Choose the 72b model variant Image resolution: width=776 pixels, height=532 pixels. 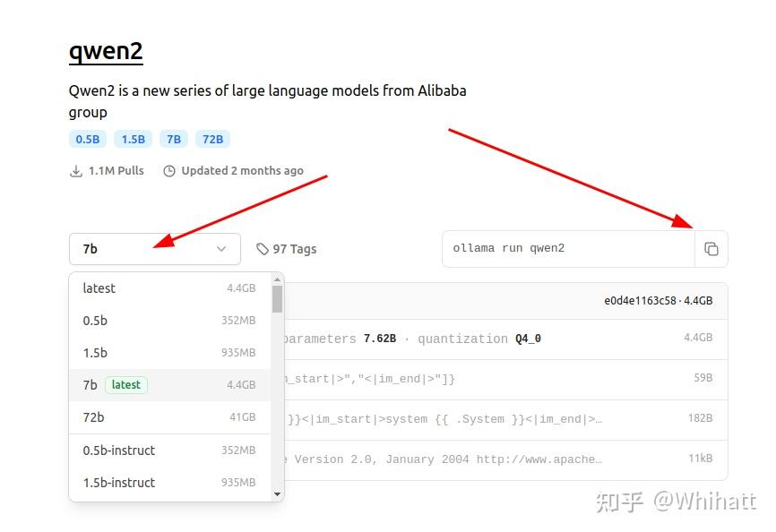[x=95, y=417]
